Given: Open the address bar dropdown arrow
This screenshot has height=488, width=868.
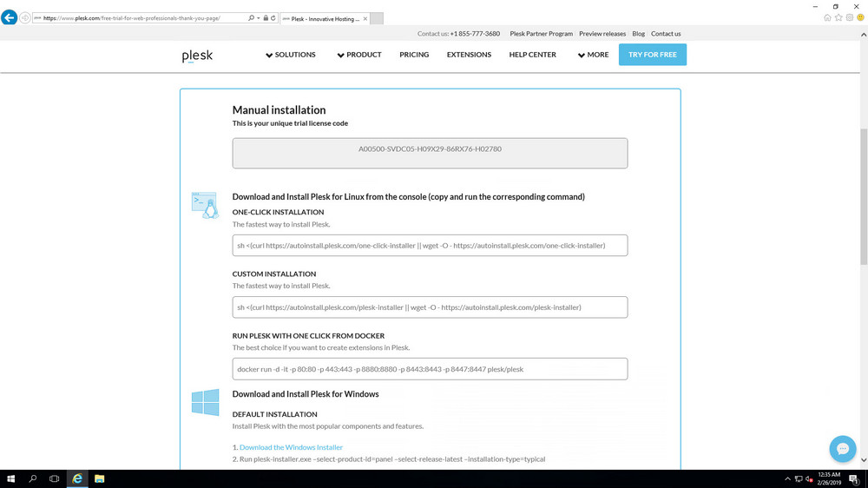Looking at the screenshot, I should click(258, 18).
